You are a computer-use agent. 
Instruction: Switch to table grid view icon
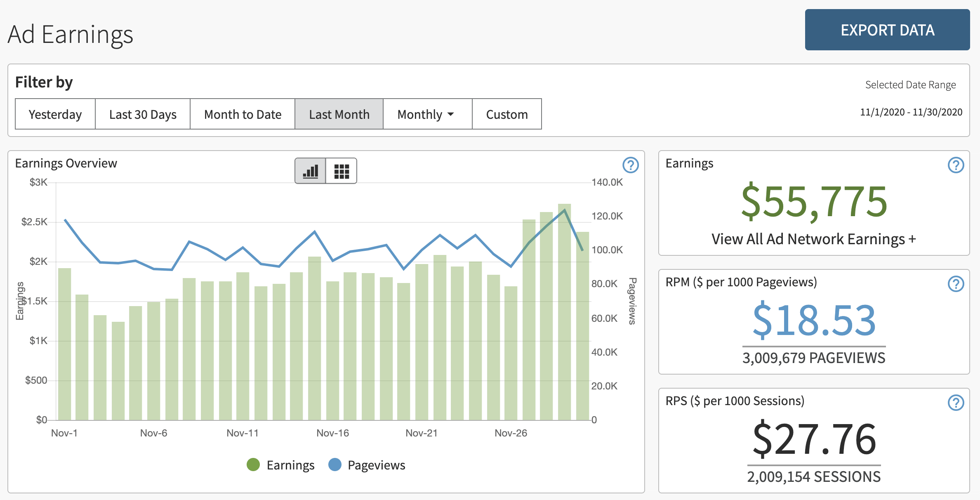342,171
